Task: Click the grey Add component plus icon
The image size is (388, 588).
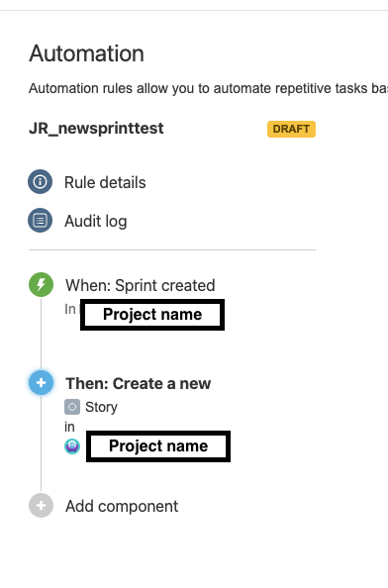Action: (x=41, y=506)
